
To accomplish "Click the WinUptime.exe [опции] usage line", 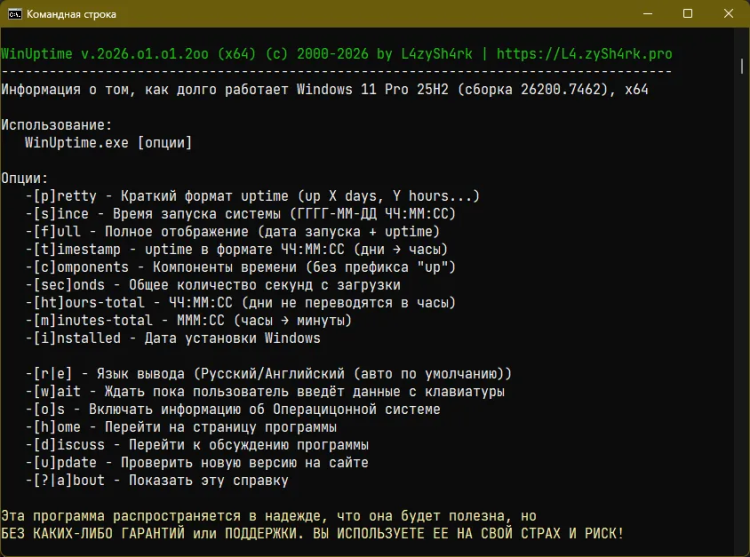I will coord(108,143).
